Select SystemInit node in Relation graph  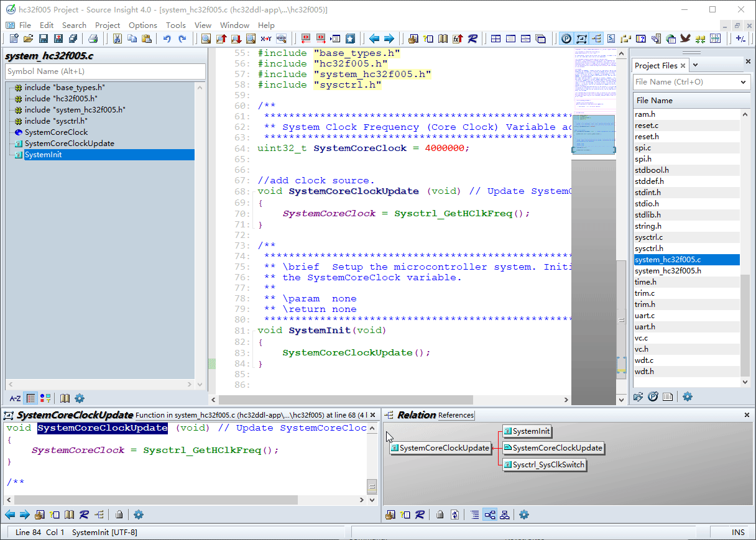(527, 431)
